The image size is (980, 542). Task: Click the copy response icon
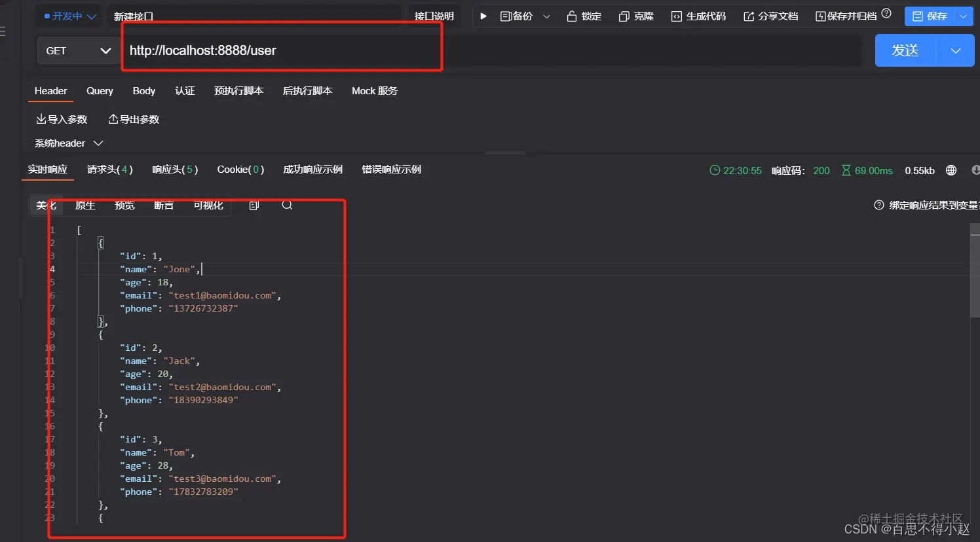[x=254, y=206]
